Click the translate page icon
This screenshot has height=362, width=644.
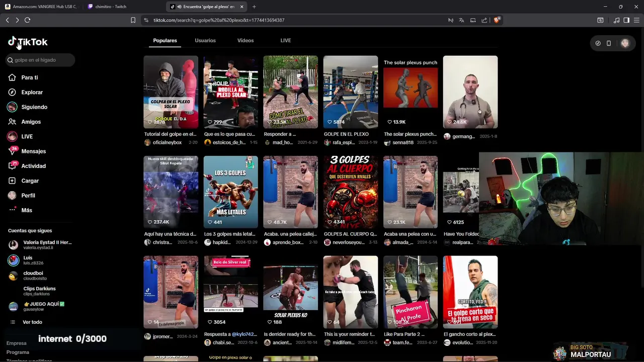pyautogui.click(x=461, y=20)
